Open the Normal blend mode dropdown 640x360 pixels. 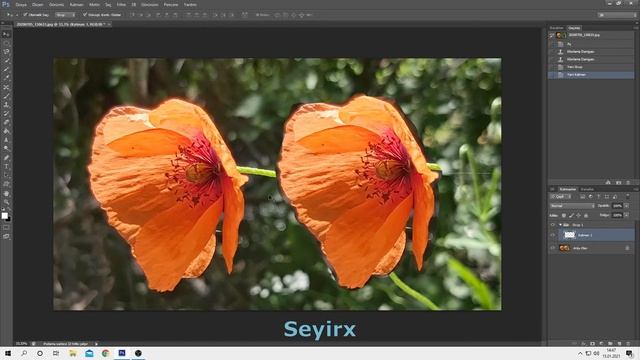click(x=572, y=206)
